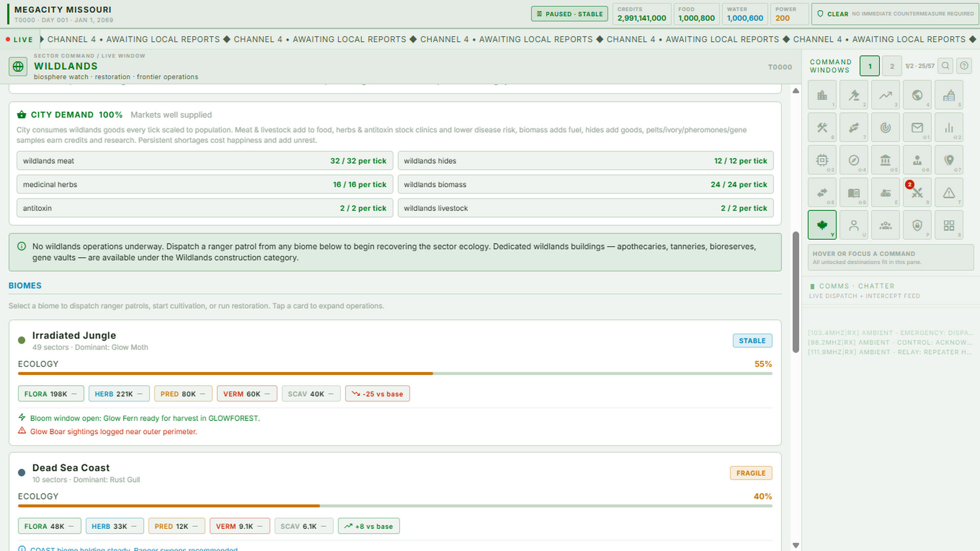The width and height of the screenshot is (980, 551).
Task: Open the radar command window
Action: 885,128
